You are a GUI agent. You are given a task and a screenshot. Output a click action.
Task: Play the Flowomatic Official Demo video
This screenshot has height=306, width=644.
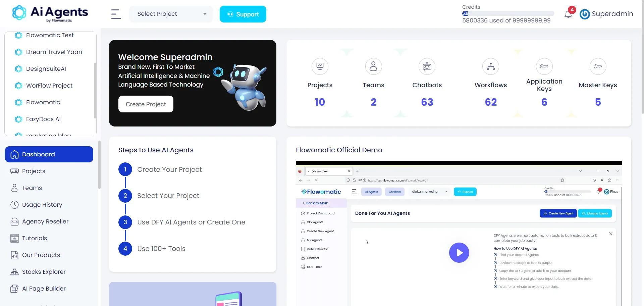tap(459, 253)
